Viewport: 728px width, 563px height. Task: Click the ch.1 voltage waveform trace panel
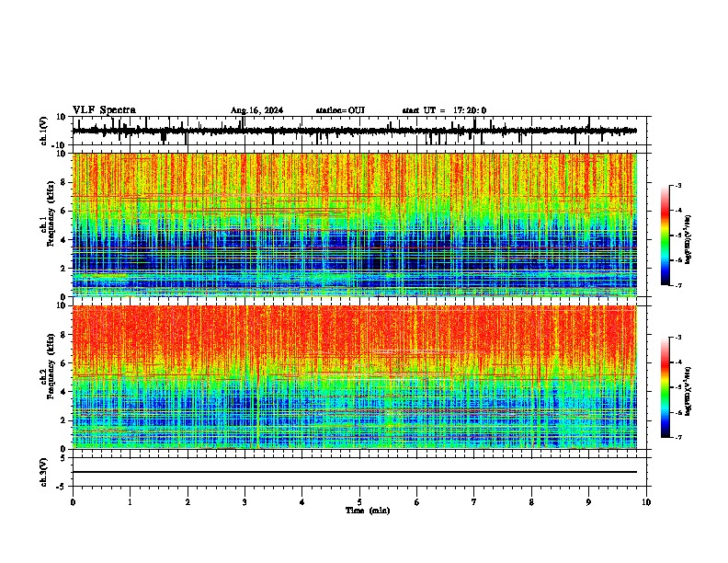coord(359,131)
